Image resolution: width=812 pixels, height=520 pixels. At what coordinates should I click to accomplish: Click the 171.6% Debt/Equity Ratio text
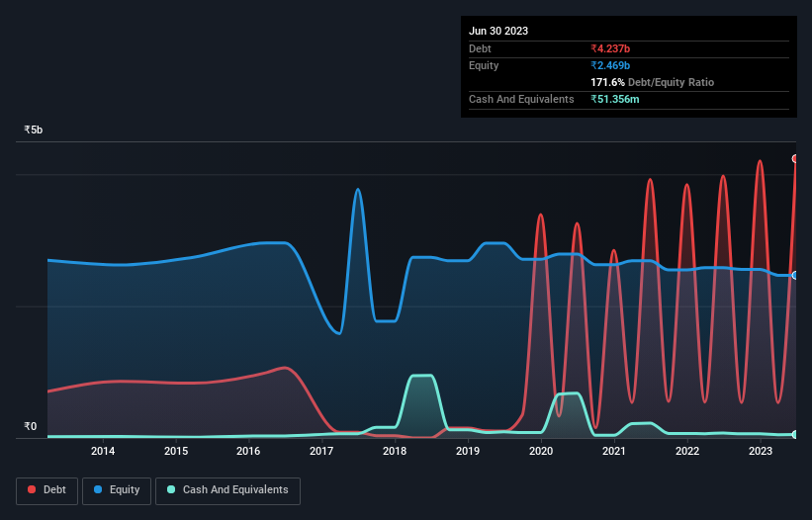click(x=653, y=82)
